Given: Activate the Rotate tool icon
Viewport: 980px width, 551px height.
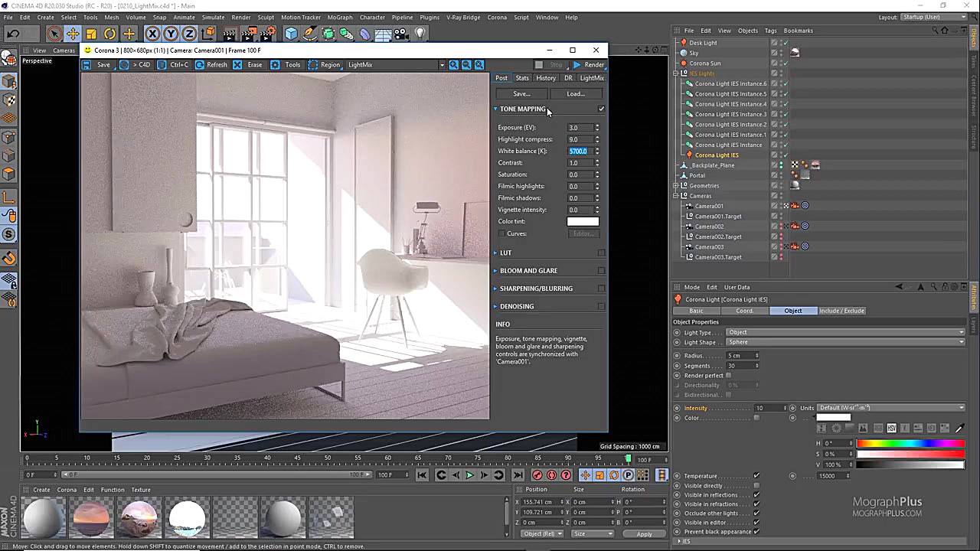Looking at the screenshot, I should click(110, 34).
